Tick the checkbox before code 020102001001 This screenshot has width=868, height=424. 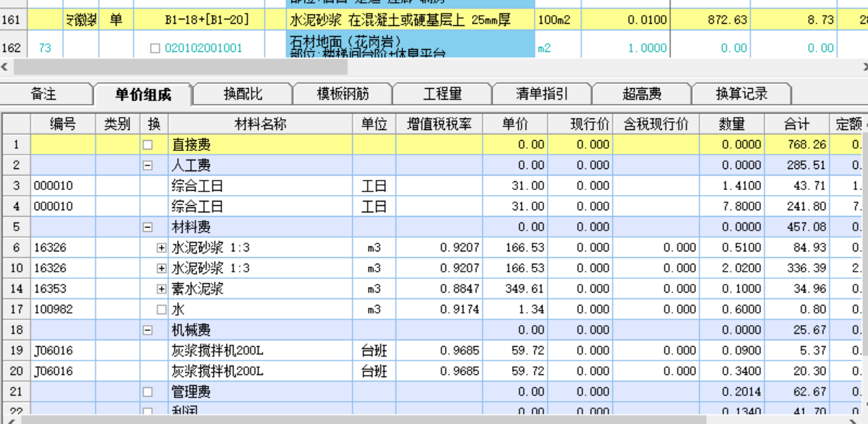tap(154, 48)
